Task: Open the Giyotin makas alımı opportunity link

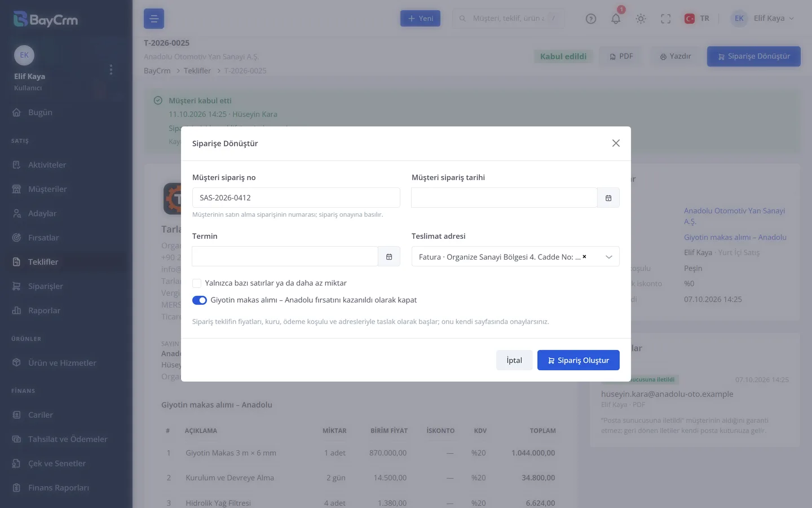Action: click(735, 238)
